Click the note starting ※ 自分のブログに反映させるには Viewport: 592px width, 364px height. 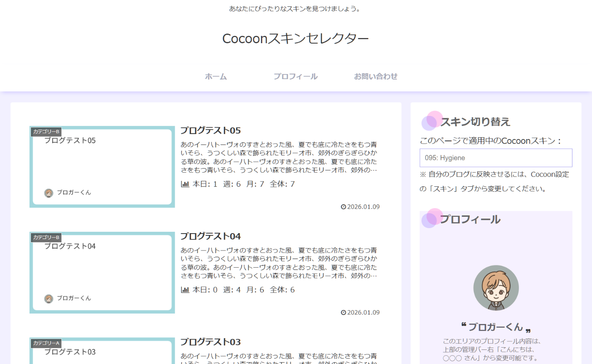494,181
